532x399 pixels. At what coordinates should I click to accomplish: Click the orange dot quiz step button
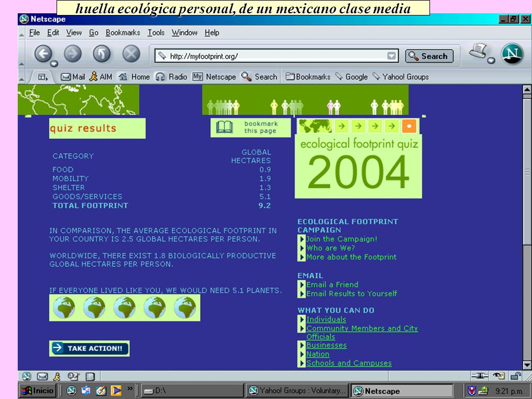[x=409, y=126]
